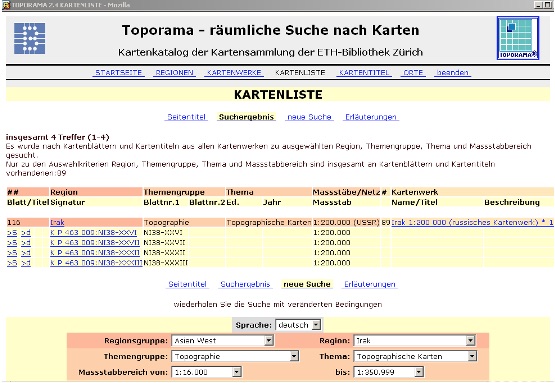Open the KARTENTITEL navigation item
This screenshot has height=383, width=555.
[x=364, y=73]
